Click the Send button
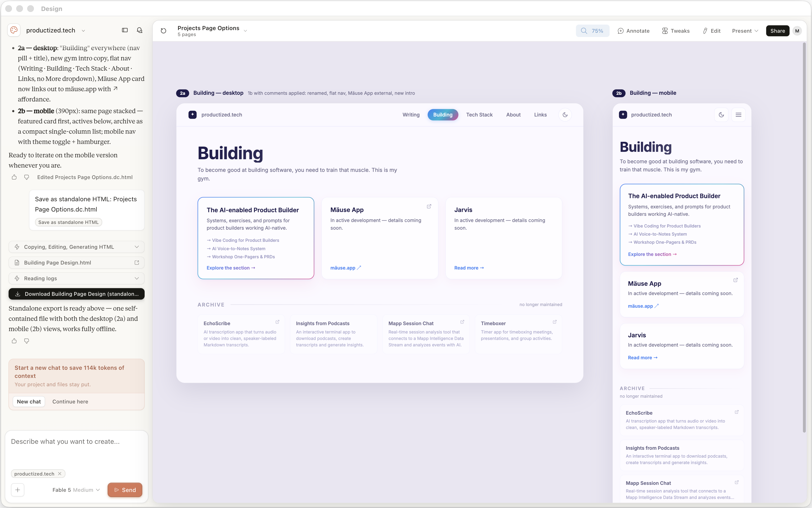812x508 pixels. [125, 490]
